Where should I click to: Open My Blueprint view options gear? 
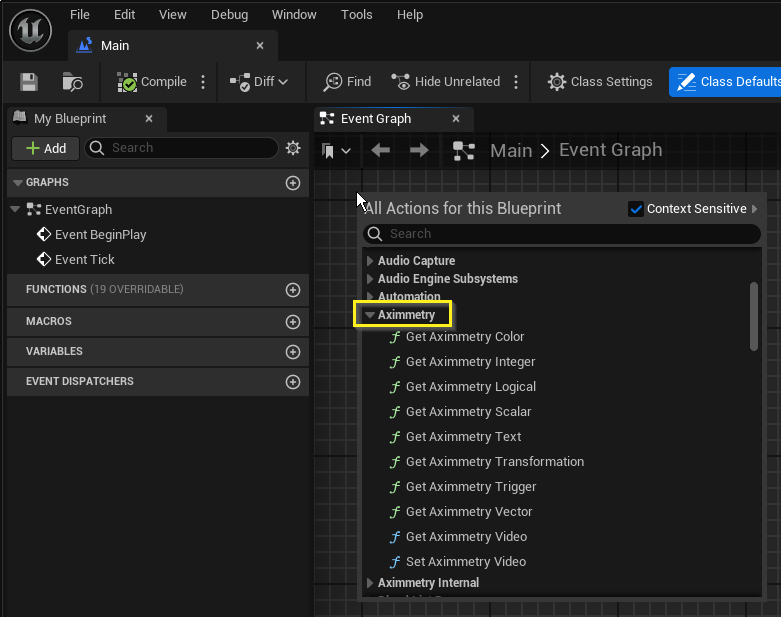click(x=293, y=148)
